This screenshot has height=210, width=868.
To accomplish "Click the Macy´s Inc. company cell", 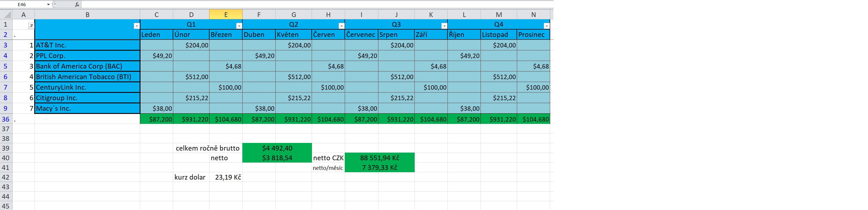I will pos(87,109).
